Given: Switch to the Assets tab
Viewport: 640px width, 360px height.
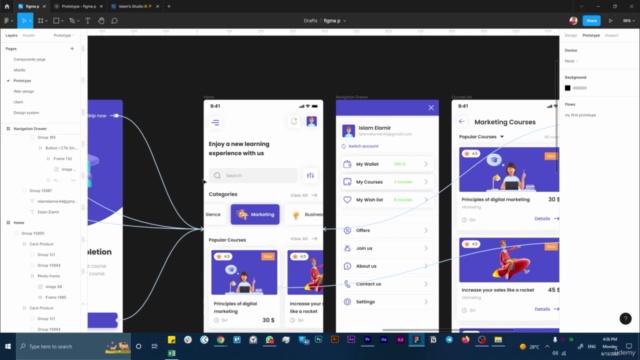Looking at the screenshot, I should 29,36.
